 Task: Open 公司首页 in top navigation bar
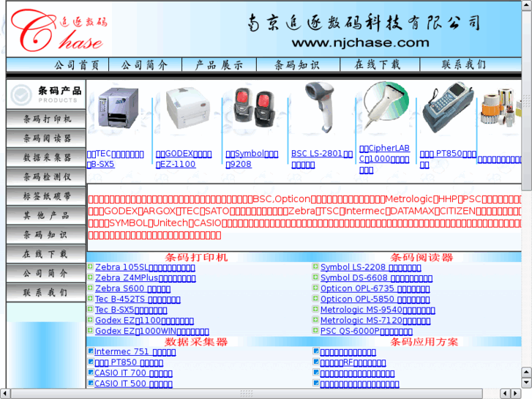(x=77, y=64)
